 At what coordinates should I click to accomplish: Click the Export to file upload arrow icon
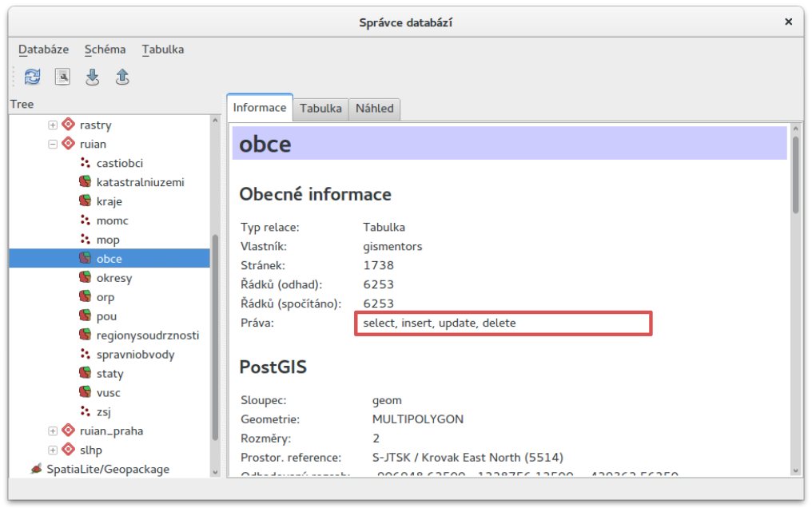click(122, 77)
